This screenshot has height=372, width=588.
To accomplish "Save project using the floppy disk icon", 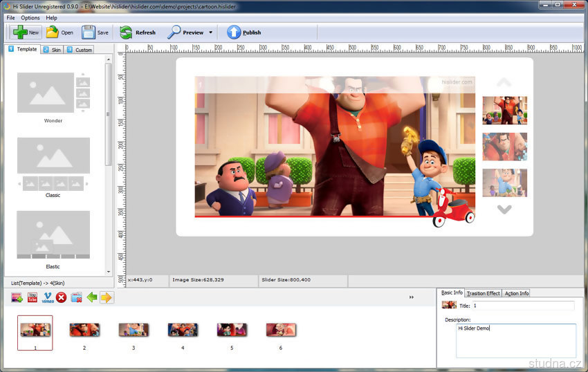I will coord(89,32).
